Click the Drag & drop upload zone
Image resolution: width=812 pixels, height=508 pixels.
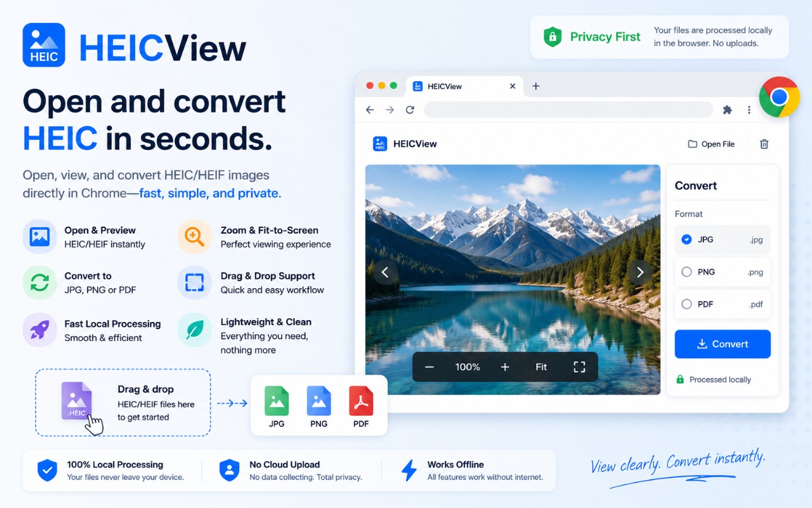(123, 403)
